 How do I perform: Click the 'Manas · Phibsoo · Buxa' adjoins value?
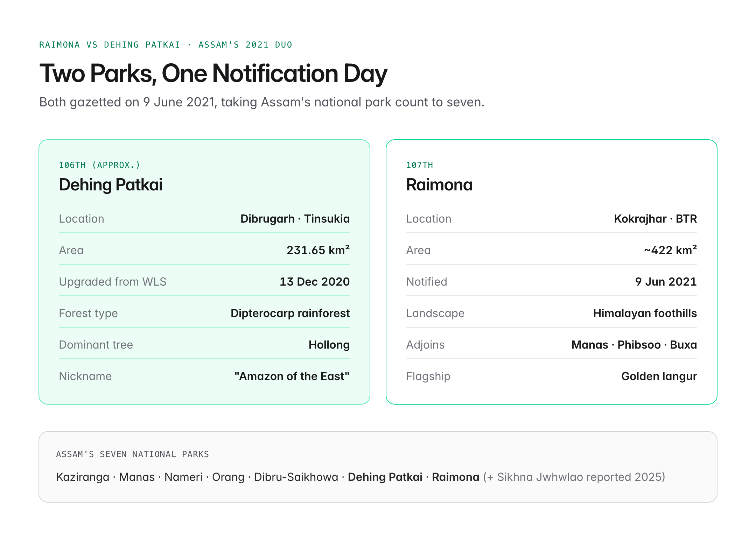[634, 345]
